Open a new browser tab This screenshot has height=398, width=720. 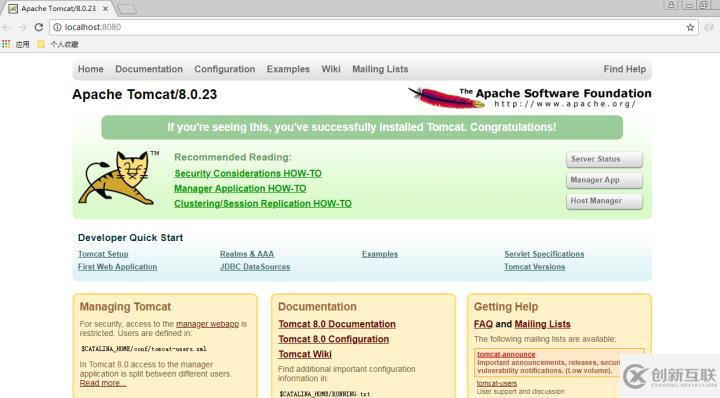127,9
